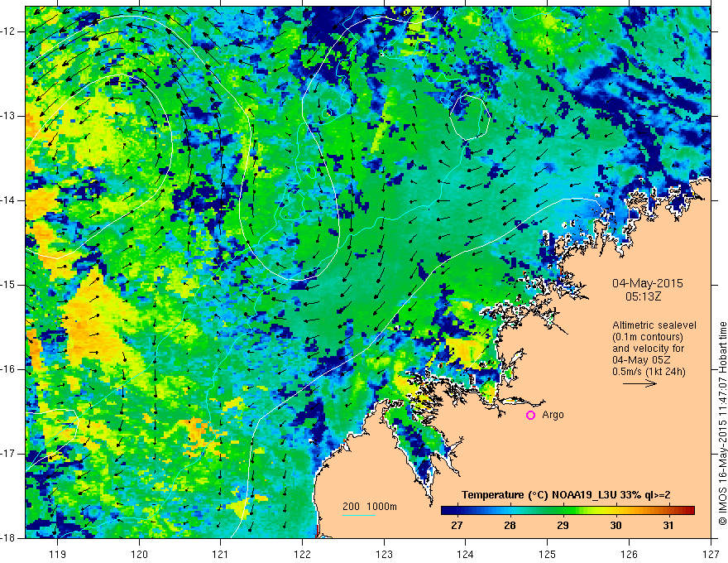Click latitude axis label -13
Screen dimensions: 728x563
[x=9, y=116]
